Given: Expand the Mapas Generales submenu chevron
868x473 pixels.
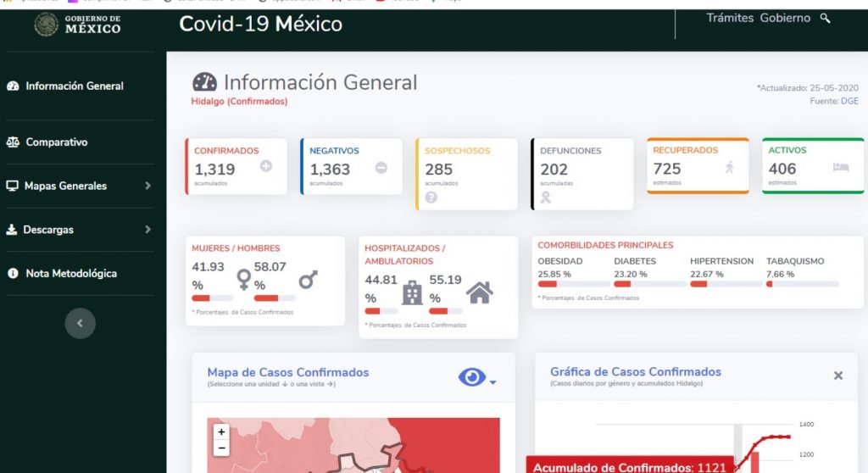Looking at the screenshot, I should point(147,186).
